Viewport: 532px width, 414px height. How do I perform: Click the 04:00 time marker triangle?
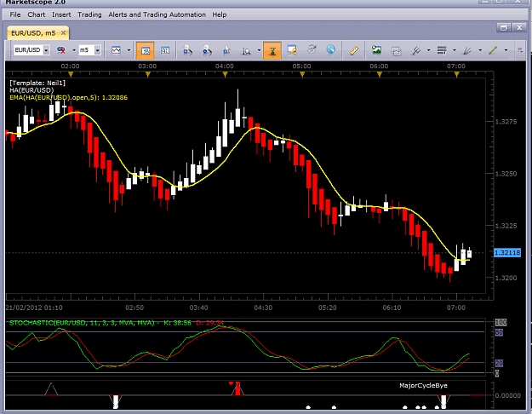tap(225, 74)
